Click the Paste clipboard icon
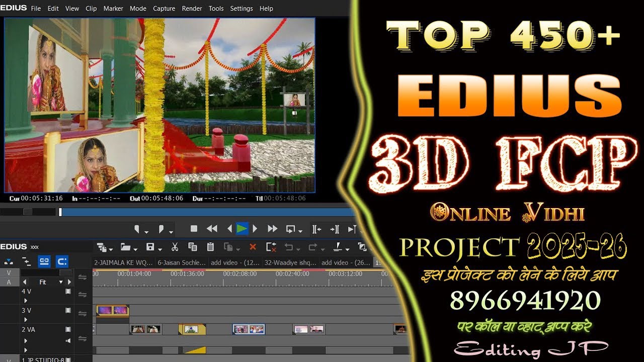Viewport: 644px width, 362px height. click(210, 247)
